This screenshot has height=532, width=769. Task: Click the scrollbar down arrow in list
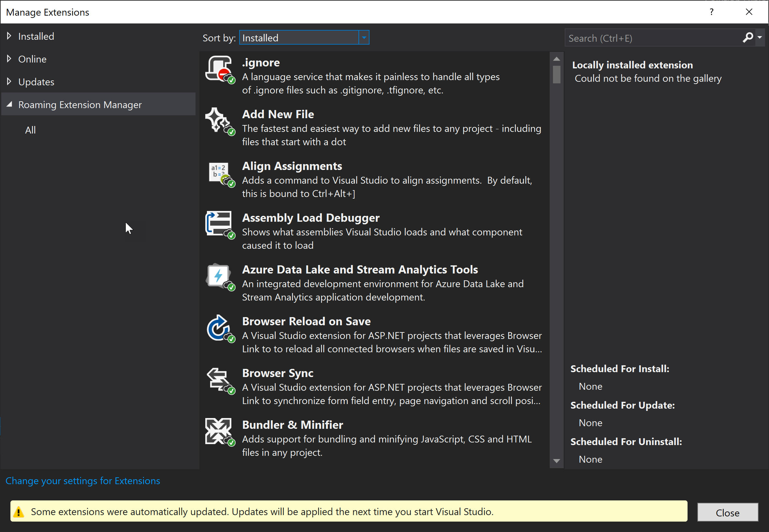tap(556, 461)
